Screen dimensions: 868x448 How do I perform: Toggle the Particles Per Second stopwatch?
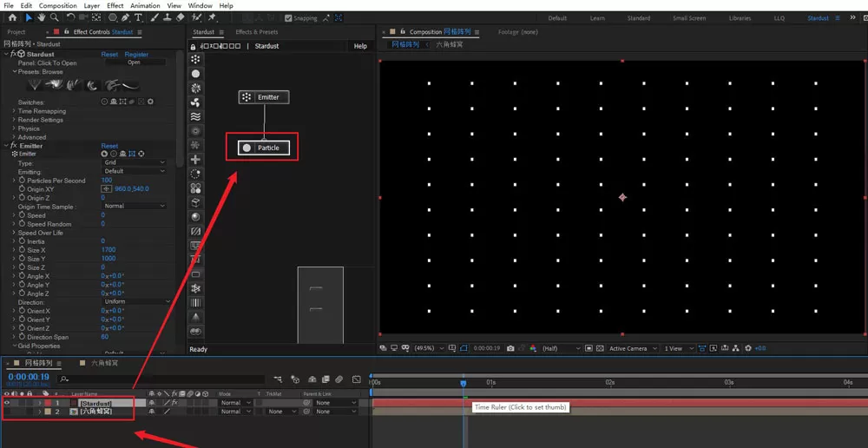coord(23,181)
